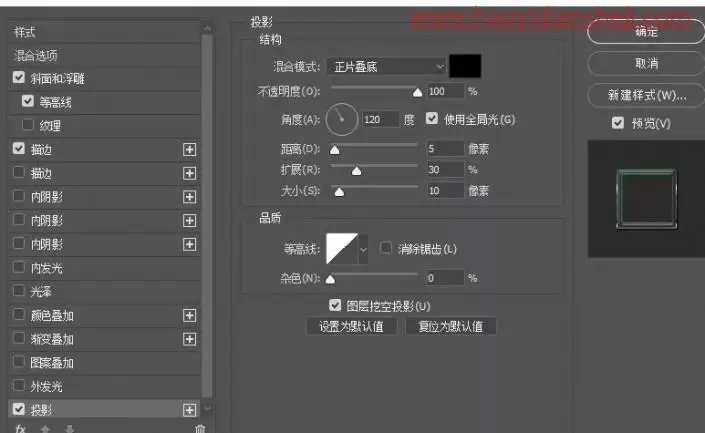Screen dimensions: 705x433
Task: Click 复位为默认值 button
Action: pyautogui.click(x=451, y=326)
